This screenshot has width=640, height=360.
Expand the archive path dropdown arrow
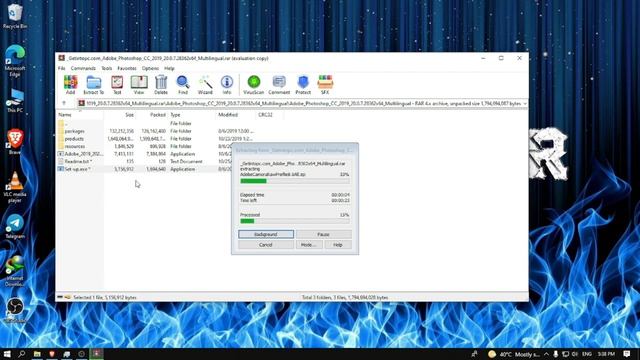pyautogui.click(x=525, y=104)
